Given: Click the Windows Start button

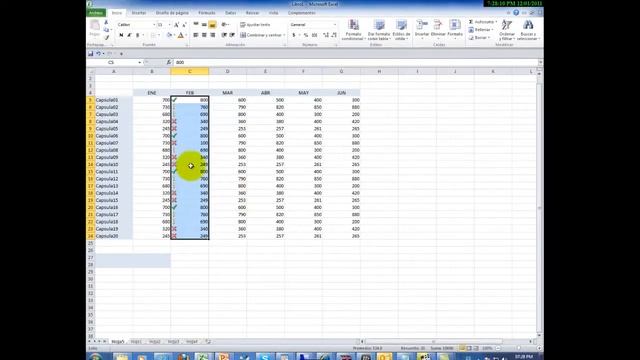Looking at the screenshot, I should (96, 357).
